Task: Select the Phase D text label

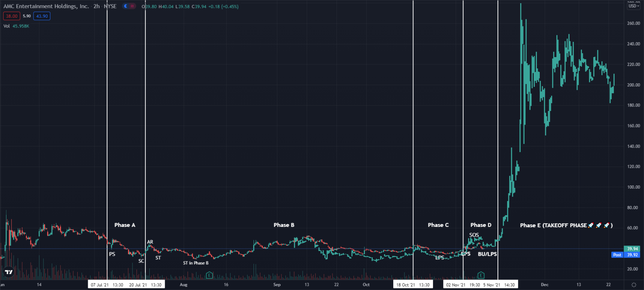Action: [x=481, y=225]
